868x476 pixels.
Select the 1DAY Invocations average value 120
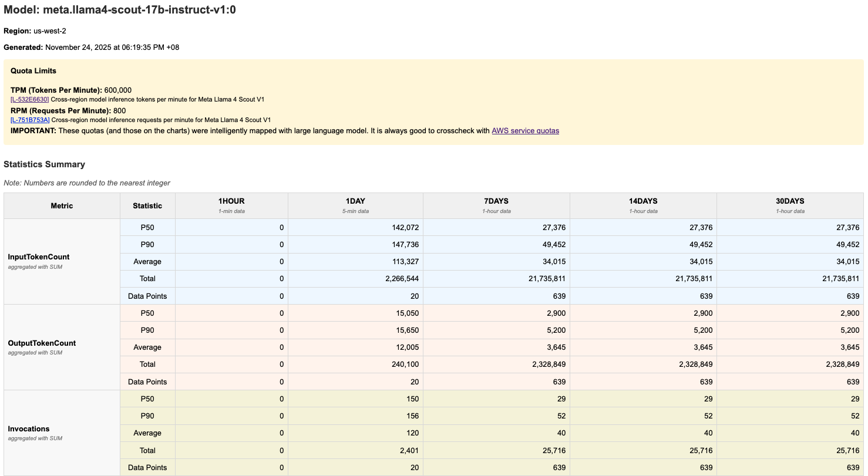tap(413, 433)
